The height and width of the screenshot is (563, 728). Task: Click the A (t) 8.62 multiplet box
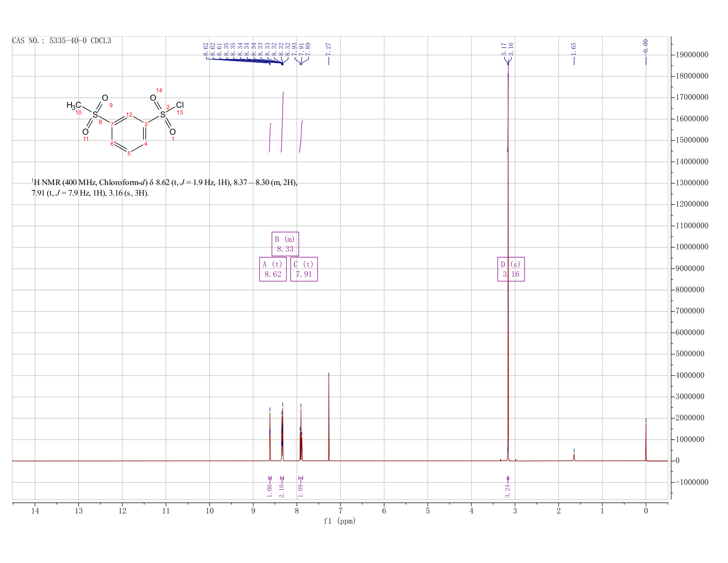(x=273, y=269)
